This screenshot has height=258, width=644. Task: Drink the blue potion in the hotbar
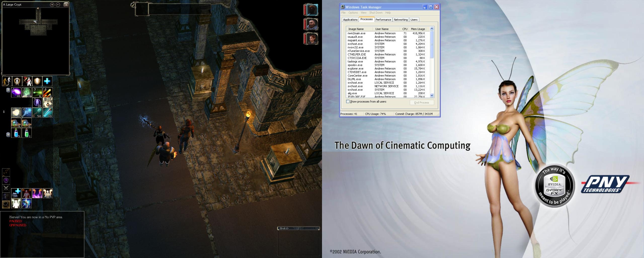pos(16,133)
